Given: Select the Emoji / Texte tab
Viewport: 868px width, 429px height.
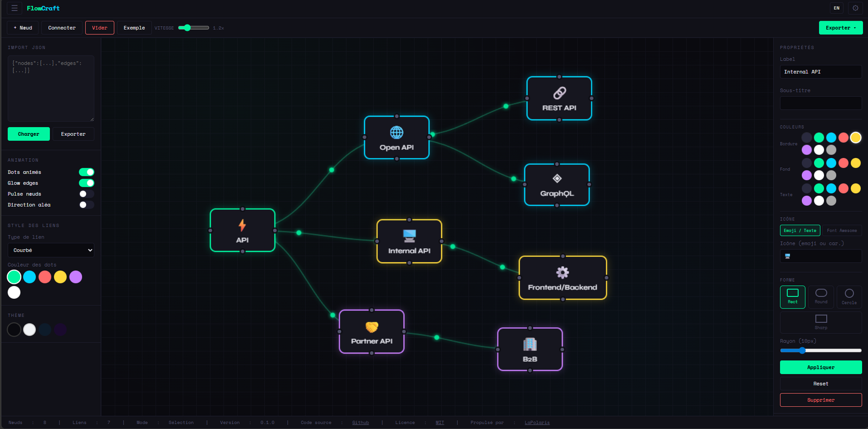Looking at the screenshot, I should [800, 231].
